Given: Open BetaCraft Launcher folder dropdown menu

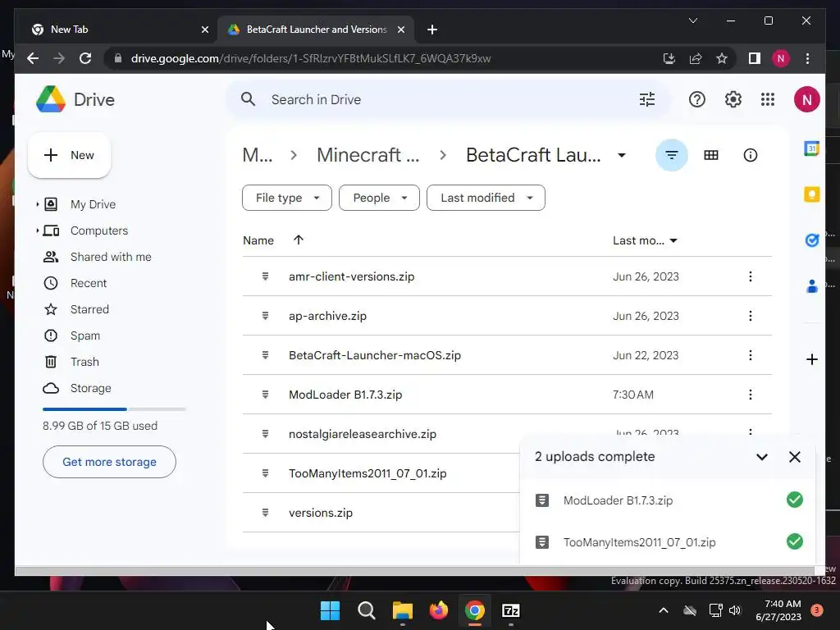Looking at the screenshot, I should pyautogui.click(x=622, y=155).
